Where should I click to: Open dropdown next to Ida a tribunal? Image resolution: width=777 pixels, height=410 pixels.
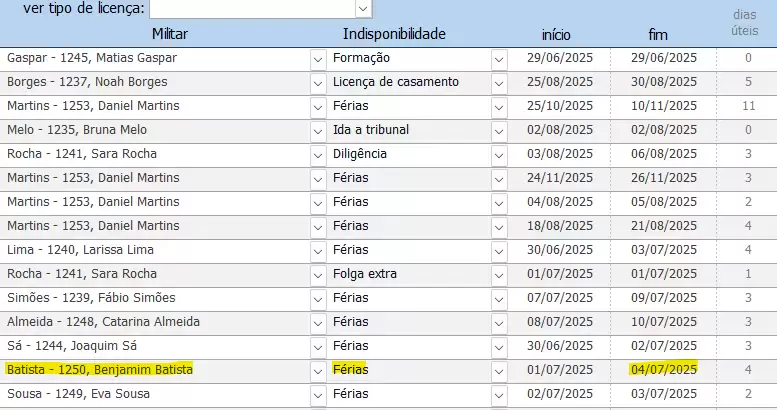[499, 132]
